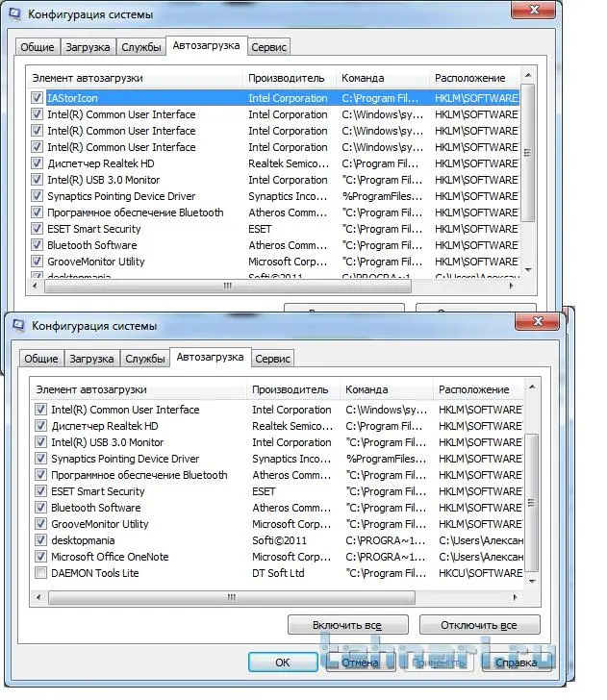Uncheck Программное обеспечение Bluetooth in the lower window

(x=40, y=475)
